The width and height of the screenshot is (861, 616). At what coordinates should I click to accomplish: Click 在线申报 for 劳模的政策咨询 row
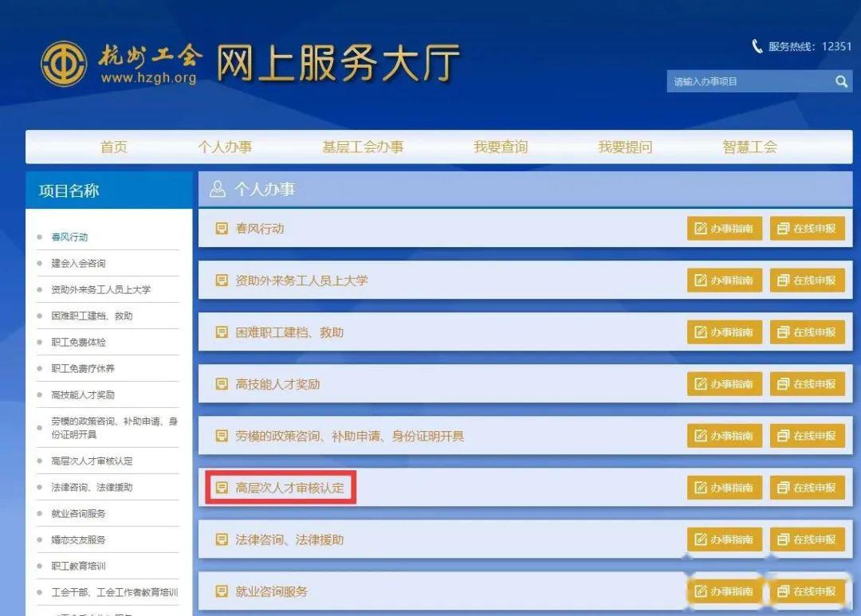point(807,436)
